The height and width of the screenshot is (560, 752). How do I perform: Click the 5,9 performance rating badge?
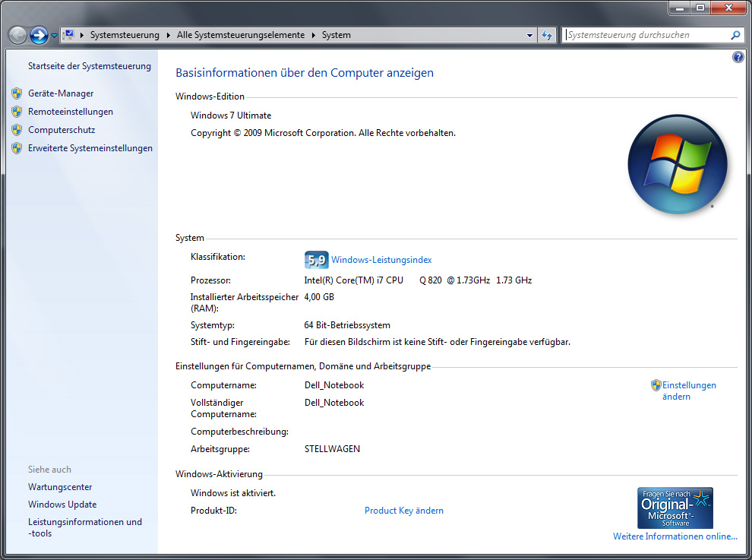[x=317, y=260]
